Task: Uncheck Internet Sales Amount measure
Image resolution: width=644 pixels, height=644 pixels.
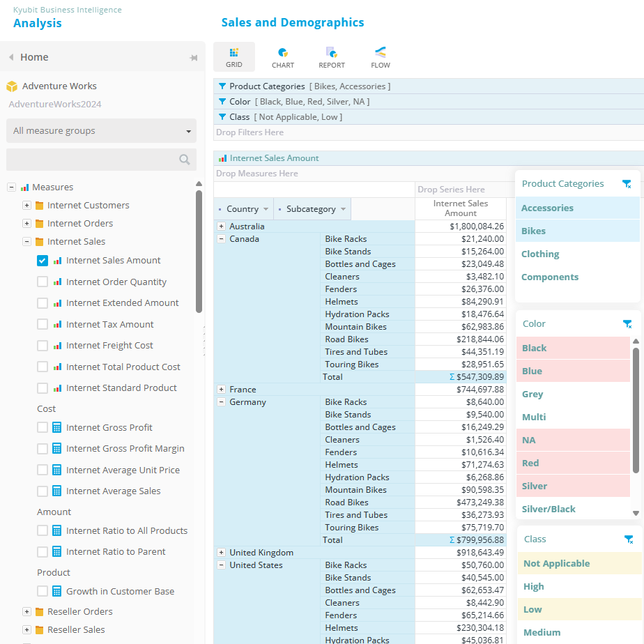Action: click(x=43, y=261)
